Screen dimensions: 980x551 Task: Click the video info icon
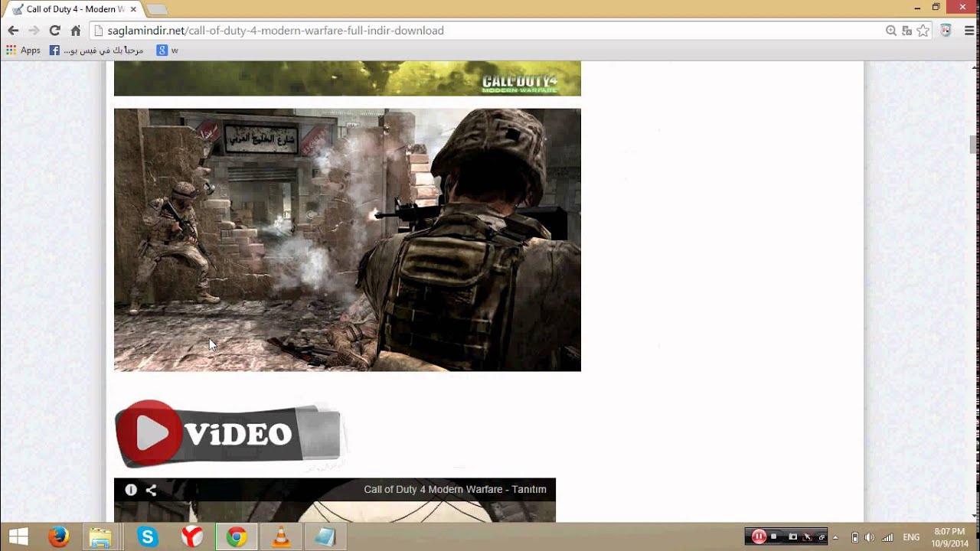(x=131, y=490)
